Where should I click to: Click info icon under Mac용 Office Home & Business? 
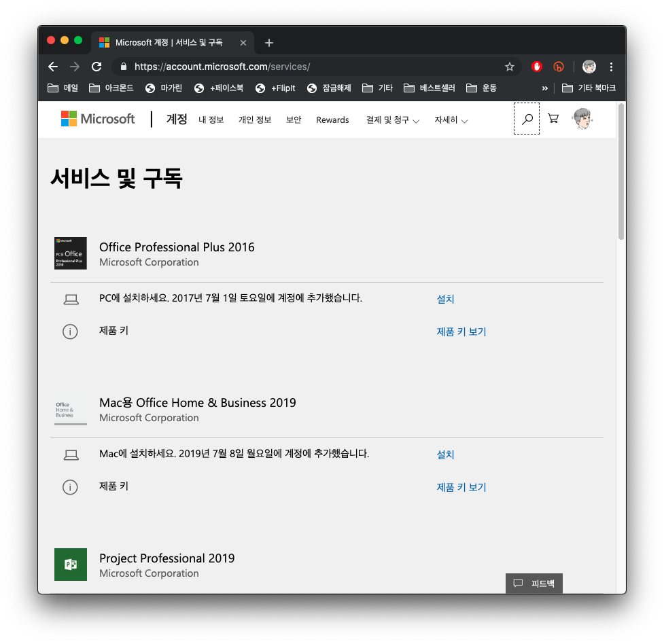tap(70, 487)
